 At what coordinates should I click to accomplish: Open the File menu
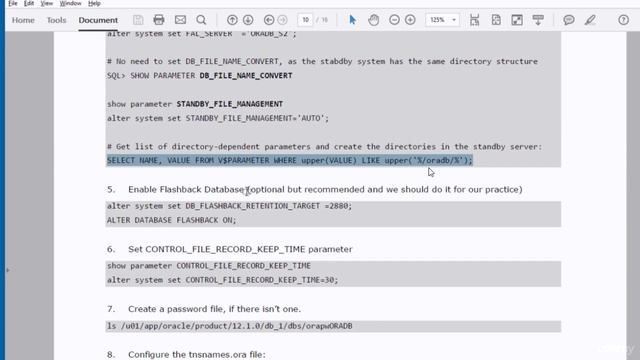pyautogui.click(x=13, y=3)
